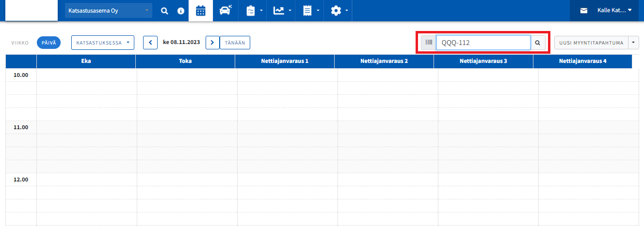Screen dimensions: 644x226
Task: Select Nettiajanvaraus 4 column header
Action: point(582,61)
